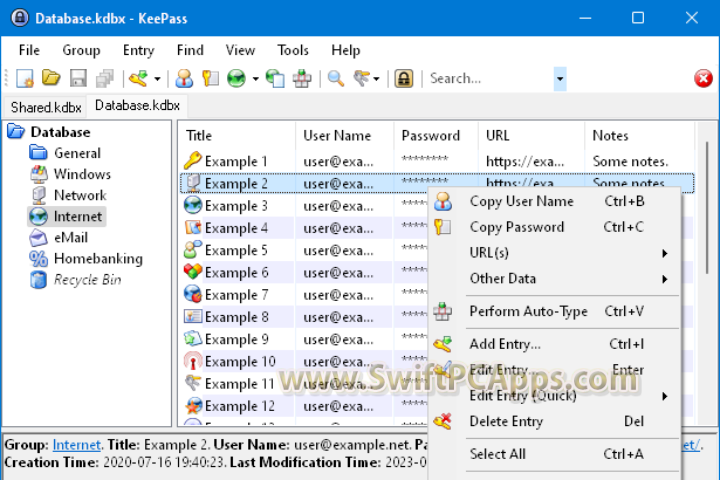Choose Perform Auto-Type in context menu
This screenshot has height=480, width=720.
(554, 311)
